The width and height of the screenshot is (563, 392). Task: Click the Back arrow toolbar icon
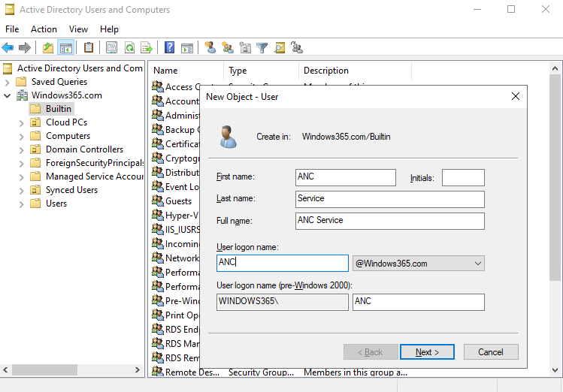[x=8, y=47]
